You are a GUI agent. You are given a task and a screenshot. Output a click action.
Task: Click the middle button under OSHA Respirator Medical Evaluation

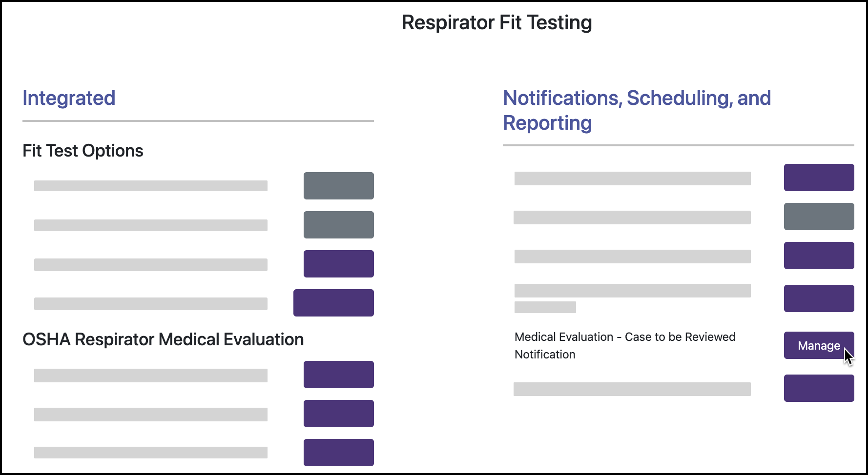pyautogui.click(x=338, y=413)
